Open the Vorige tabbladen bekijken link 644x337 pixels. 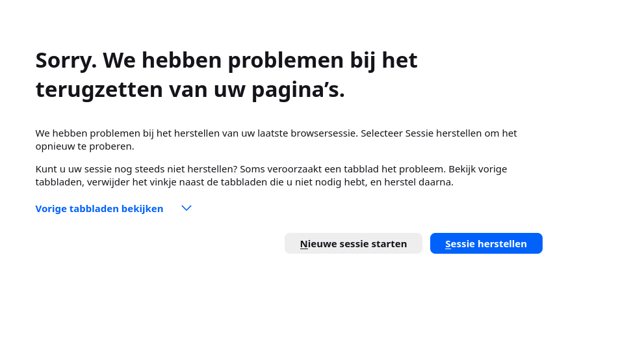99,209
